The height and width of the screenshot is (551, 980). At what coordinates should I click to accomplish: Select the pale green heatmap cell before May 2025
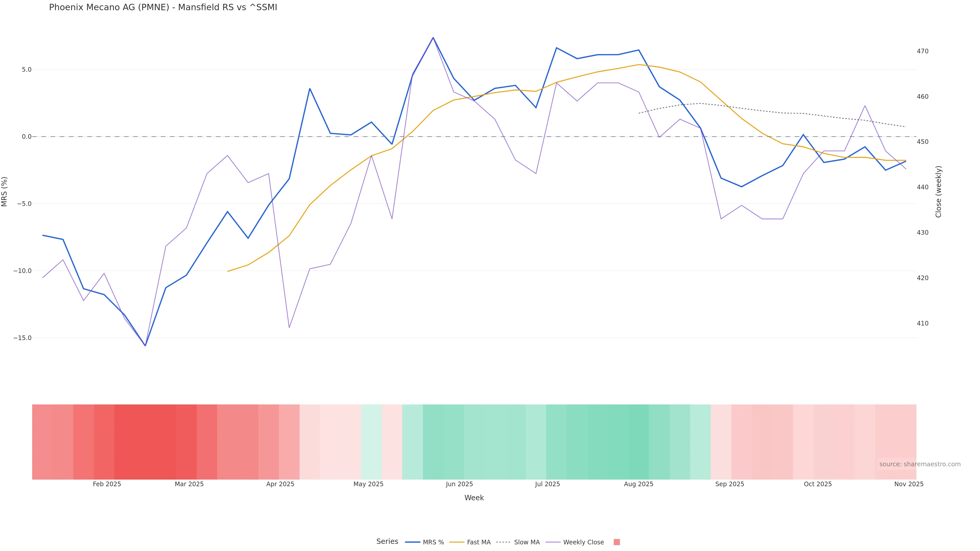[x=371, y=442]
